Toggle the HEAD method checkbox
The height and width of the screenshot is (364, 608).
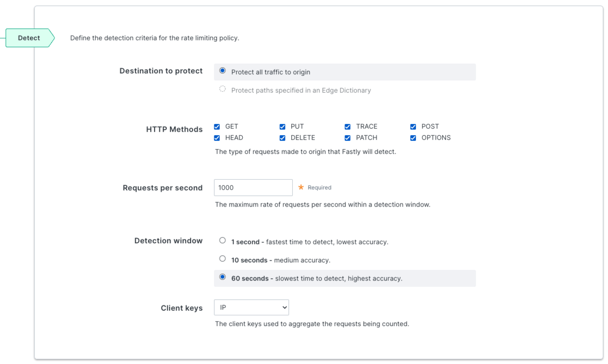pos(217,138)
